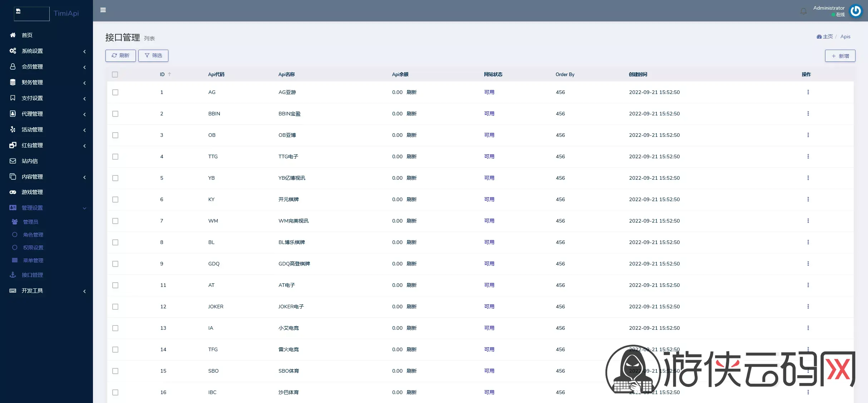The image size is (868, 403).
Task: Go to 主页 breadcrumb link
Action: [825, 36]
